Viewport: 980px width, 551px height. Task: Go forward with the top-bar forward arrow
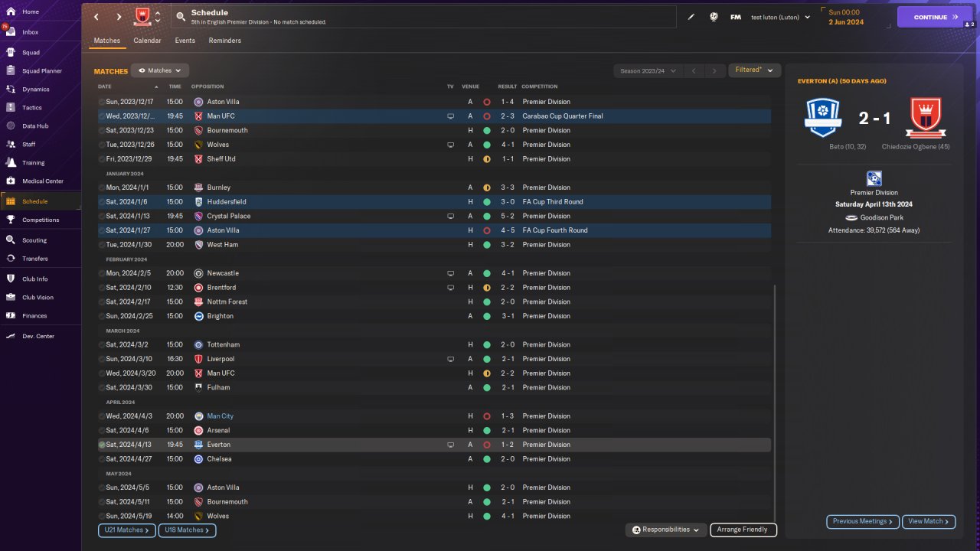click(119, 17)
